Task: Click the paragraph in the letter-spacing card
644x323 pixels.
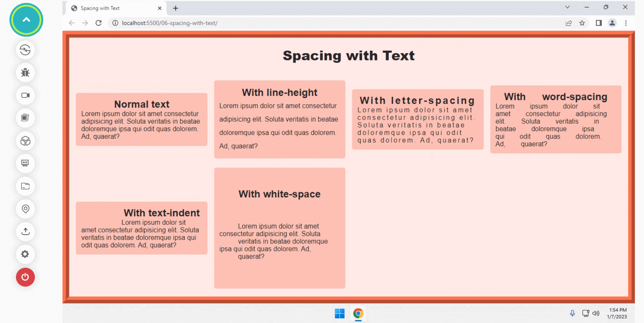Action: click(416, 125)
